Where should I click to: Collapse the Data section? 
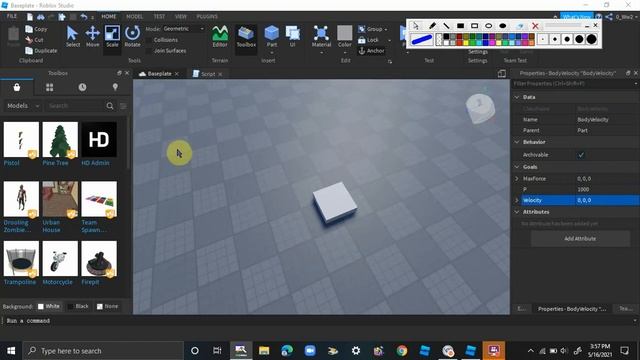[x=517, y=97]
